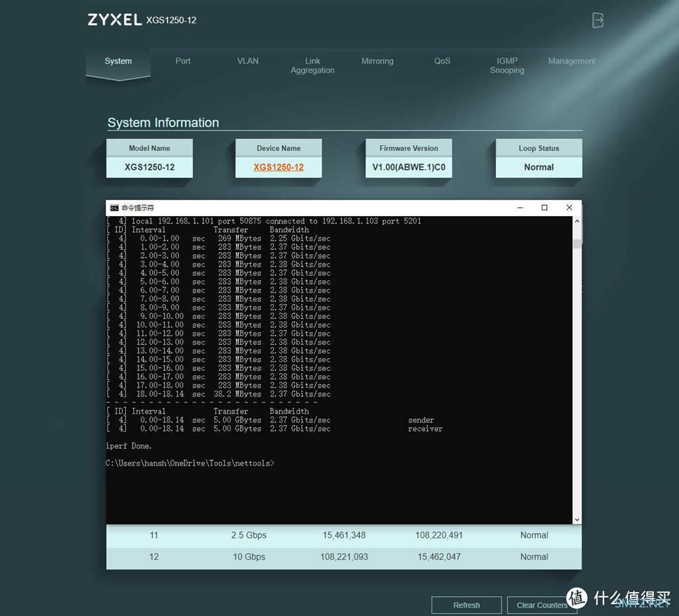Click the Device Name header
679x616 pixels.
pos(278,148)
